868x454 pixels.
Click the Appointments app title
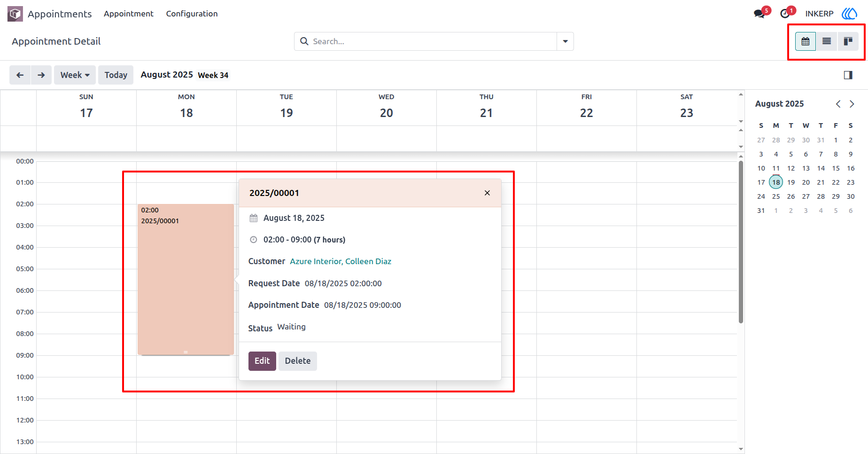[60, 14]
